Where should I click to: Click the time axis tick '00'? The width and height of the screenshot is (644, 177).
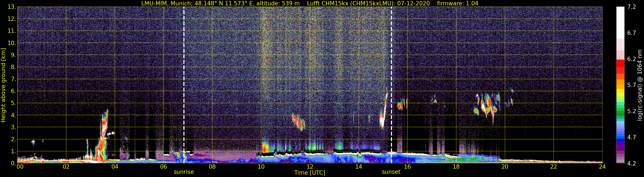[x=20, y=167]
